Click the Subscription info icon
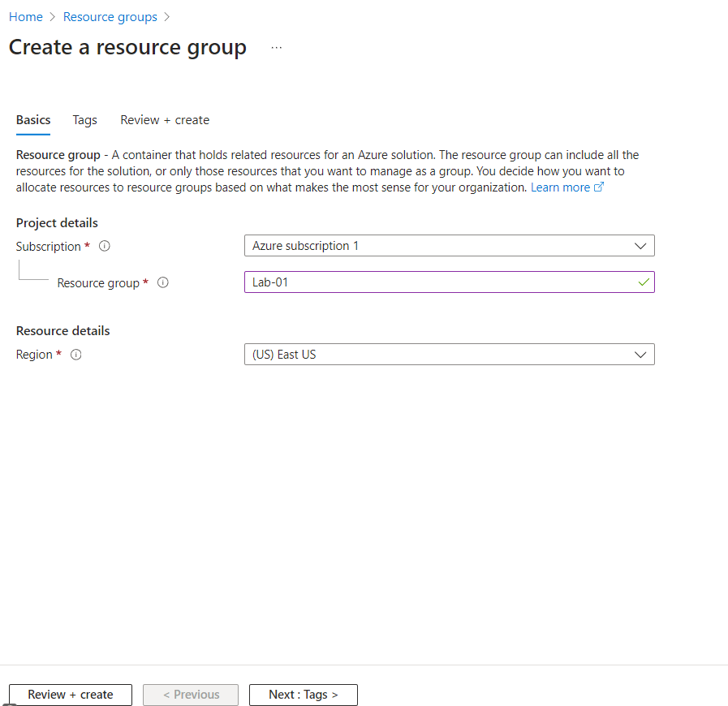The height and width of the screenshot is (706, 728). pos(104,246)
